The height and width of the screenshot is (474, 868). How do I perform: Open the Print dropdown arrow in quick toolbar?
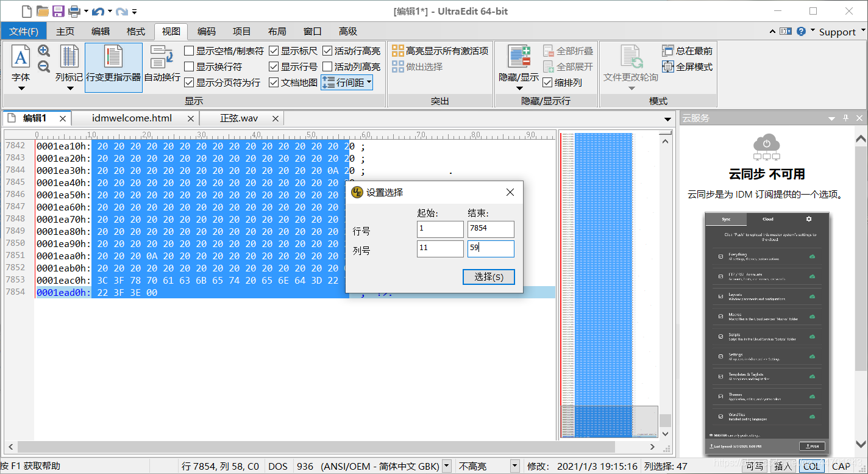(86, 12)
